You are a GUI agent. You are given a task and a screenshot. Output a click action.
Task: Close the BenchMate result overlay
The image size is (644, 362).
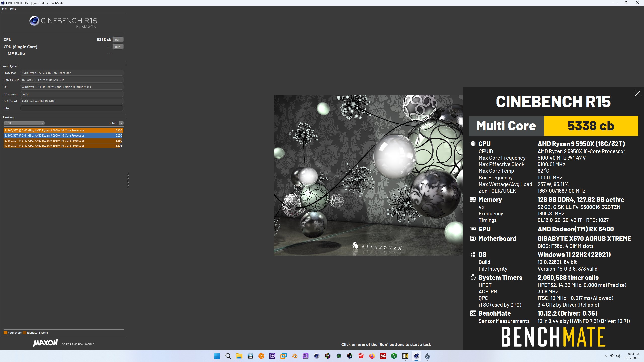pyautogui.click(x=637, y=93)
